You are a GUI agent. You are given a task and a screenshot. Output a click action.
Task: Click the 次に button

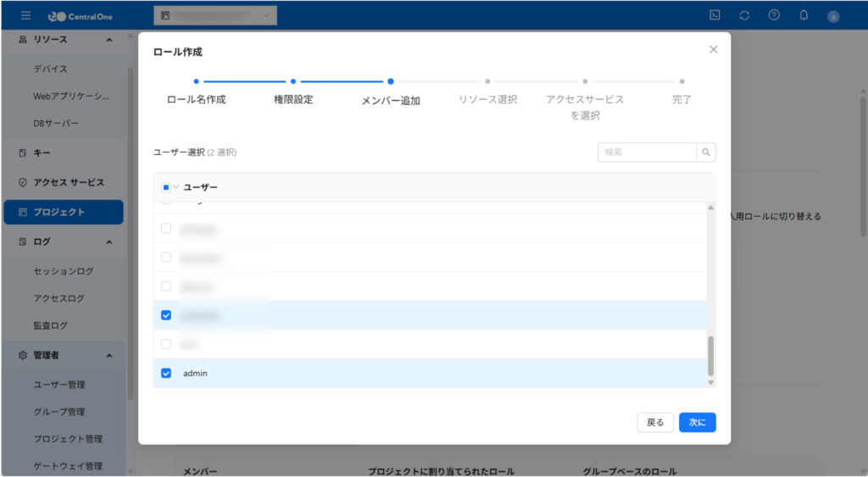click(697, 422)
